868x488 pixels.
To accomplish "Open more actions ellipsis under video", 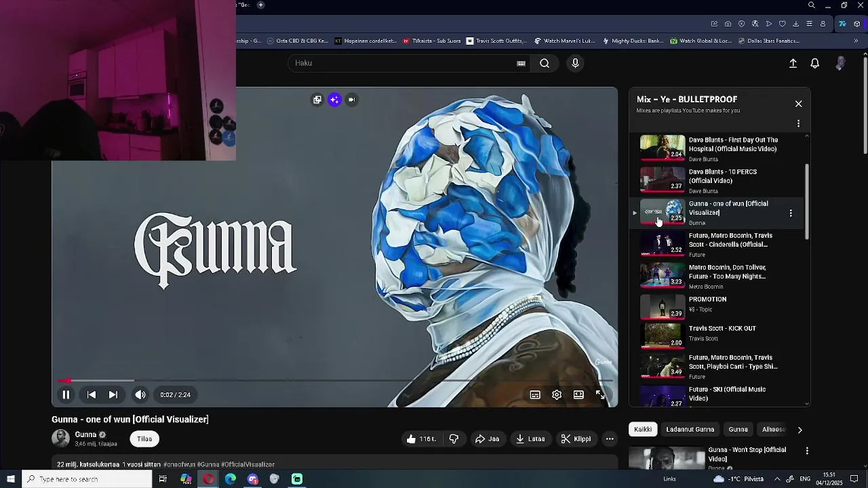I will point(610,439).
